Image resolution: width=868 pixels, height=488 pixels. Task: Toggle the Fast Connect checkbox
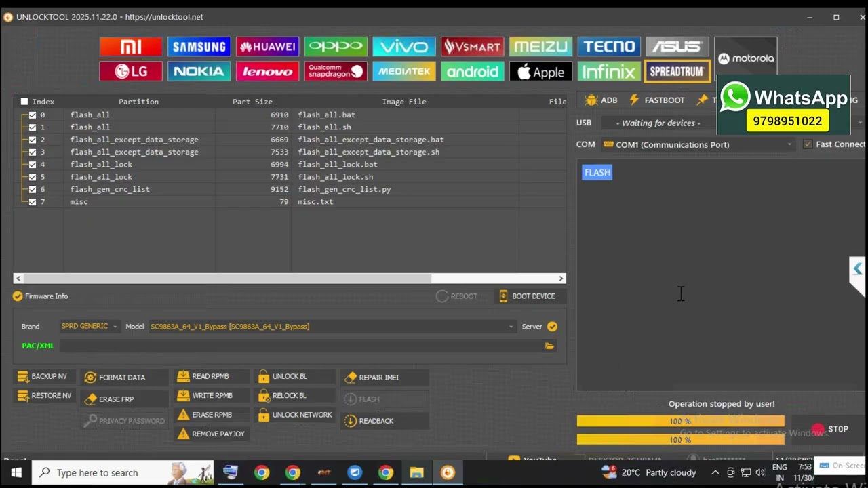click(808, 144)
